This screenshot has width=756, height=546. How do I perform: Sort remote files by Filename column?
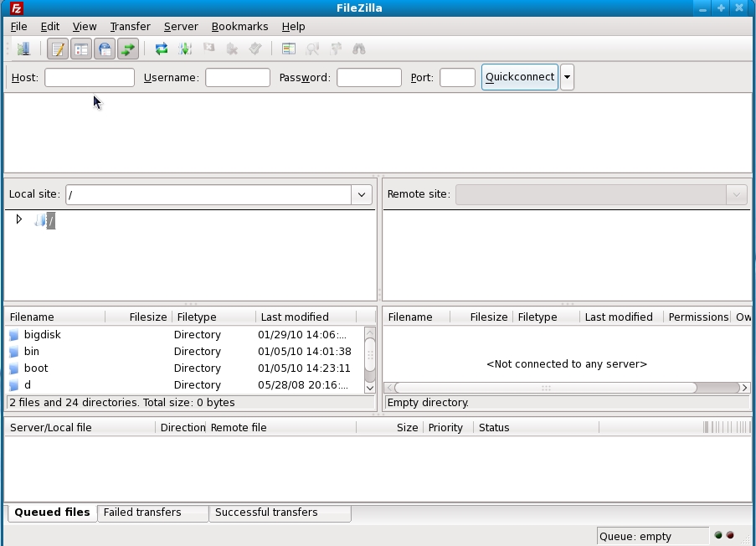pyautogui.click(x=417, y=317)
